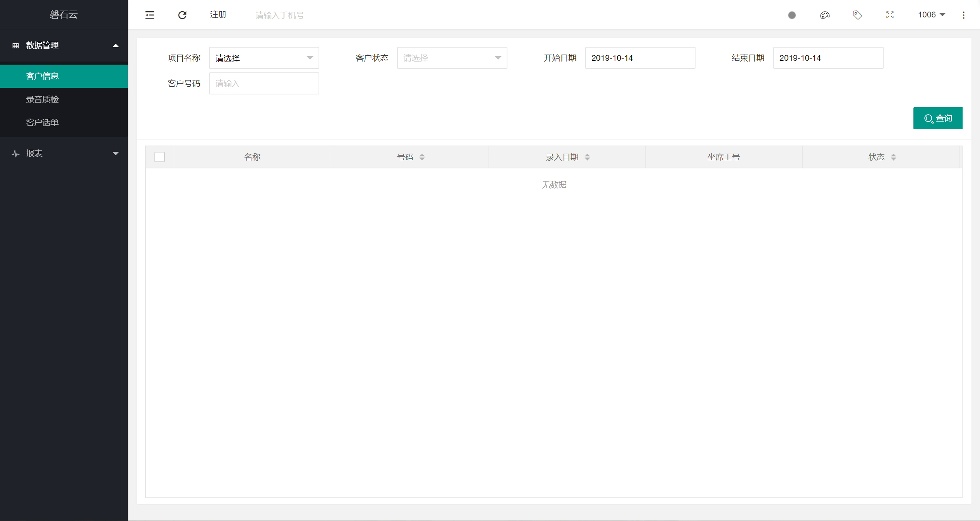Click the 数据管理 grid icon
Image resolution: width=980 pixels, height=521 pixels.
[15, 45]
